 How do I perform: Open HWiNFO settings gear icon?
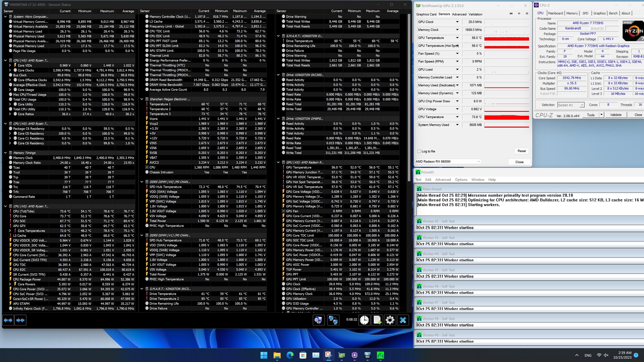[x=390, y=320]
